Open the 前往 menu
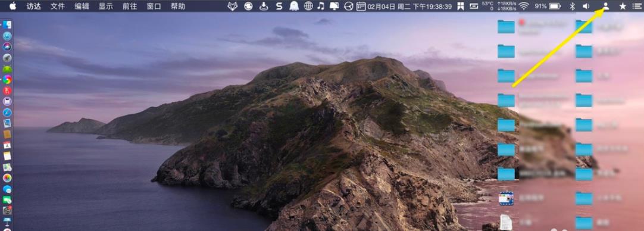The width and height of the screenshot is (644, 231). (x=130, y=6)
